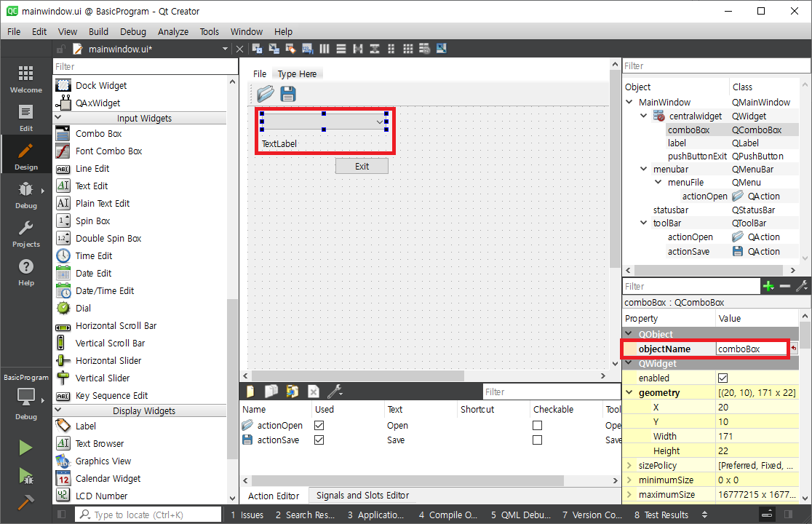Expand the sizePolicy property
The height and width of the screenshot is (524, 812).
tap(629, 465)
